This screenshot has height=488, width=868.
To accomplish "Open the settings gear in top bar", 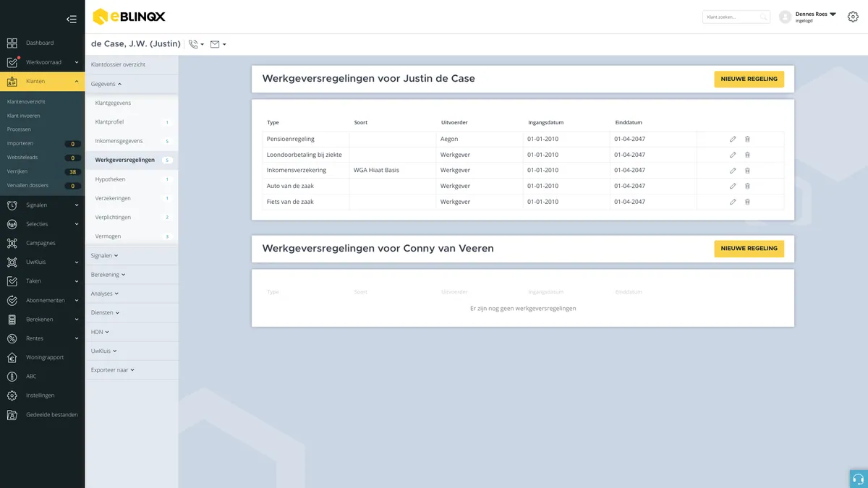I will pyautogui.click(x=853, y=17).
